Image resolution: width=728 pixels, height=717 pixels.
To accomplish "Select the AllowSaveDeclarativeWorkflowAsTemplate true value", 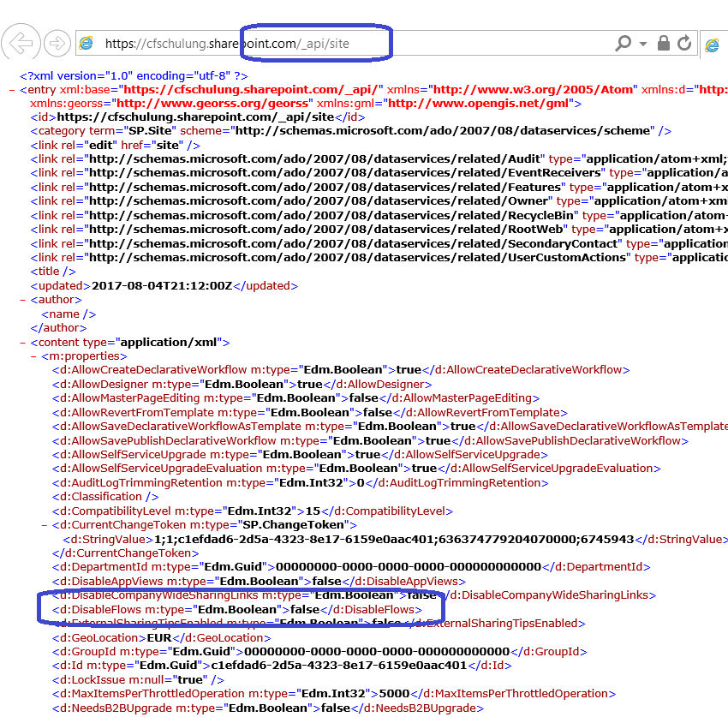I will tap(462, 427).
